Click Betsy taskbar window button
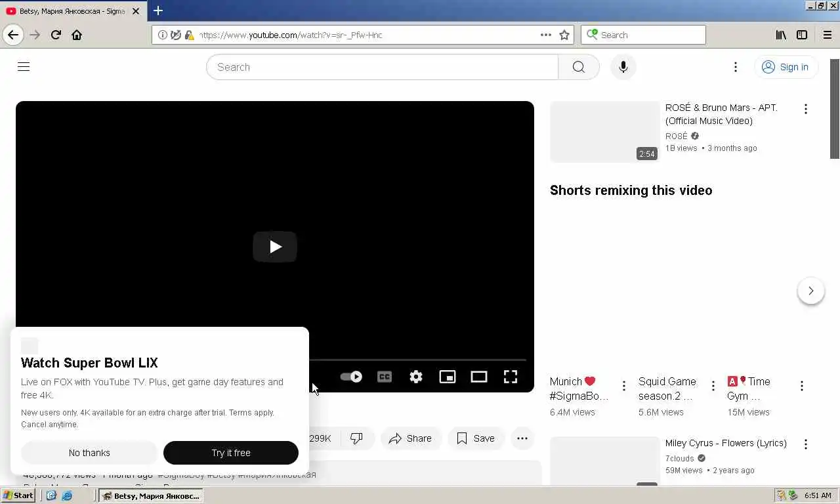840x504 pixels. coord(151,495)
